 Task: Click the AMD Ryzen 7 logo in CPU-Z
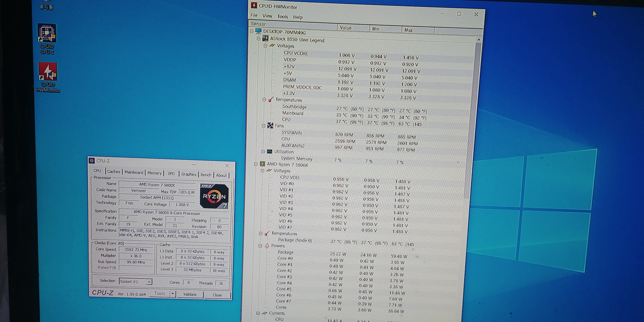point(214,196)
